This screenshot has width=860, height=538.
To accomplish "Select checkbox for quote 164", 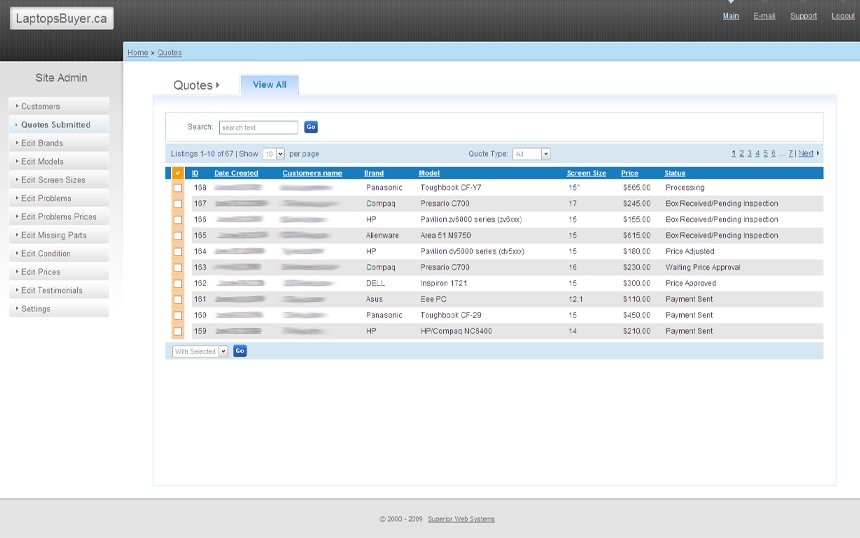I will coord(178,251).
